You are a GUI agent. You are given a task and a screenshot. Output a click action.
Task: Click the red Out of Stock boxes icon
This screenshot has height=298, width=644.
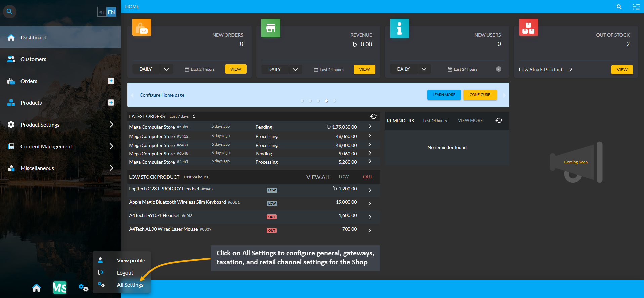[x=528, y=27]
